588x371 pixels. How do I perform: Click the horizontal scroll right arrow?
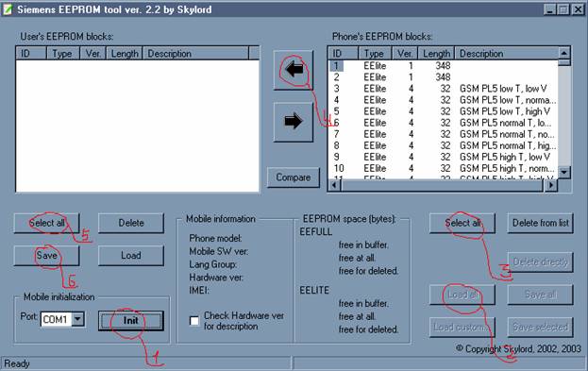(x=550, y=185)
